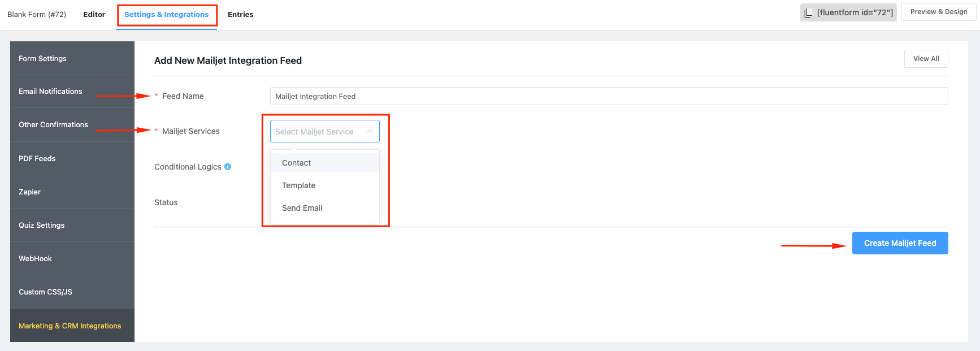The image size is (980, 351).
Task: Open Other Confirmations section
Action: 54,125
